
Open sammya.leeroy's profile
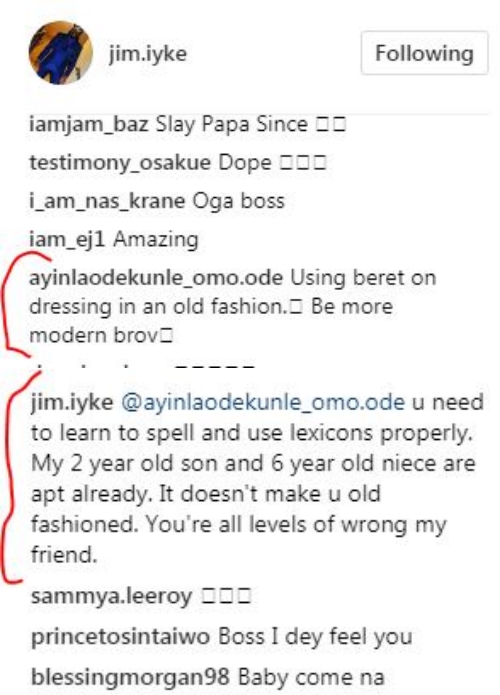(112, 597)
